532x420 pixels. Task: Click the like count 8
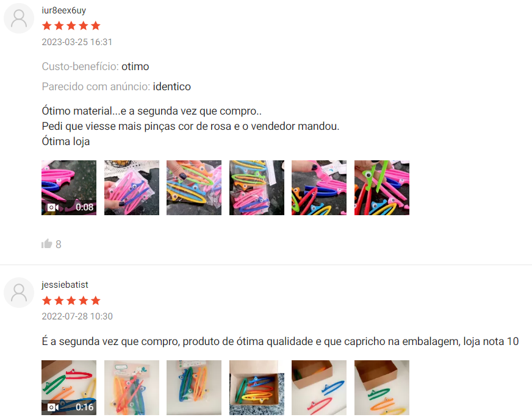click(x=59, y=244)
